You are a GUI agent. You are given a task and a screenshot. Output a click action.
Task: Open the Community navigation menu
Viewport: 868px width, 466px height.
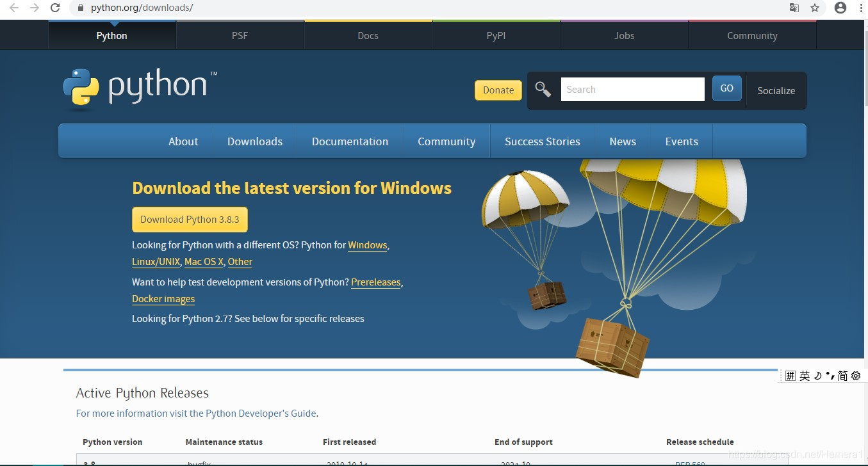pos(446,141)
